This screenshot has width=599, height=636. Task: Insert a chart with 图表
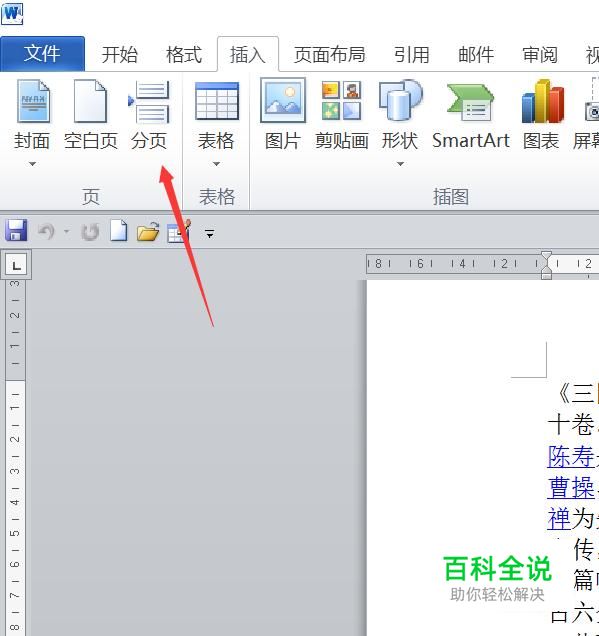point(541,116)
